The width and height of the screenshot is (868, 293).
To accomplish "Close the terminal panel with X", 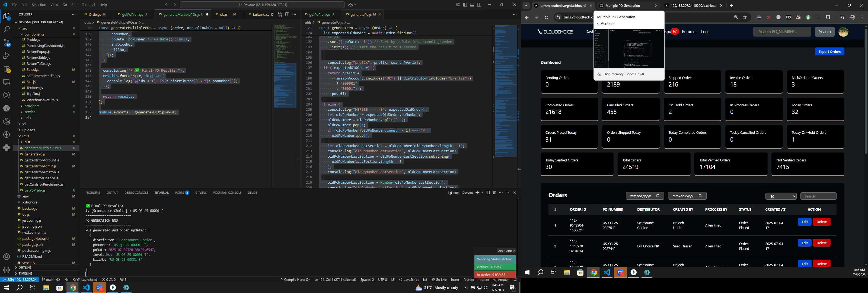I will [515, 193].
